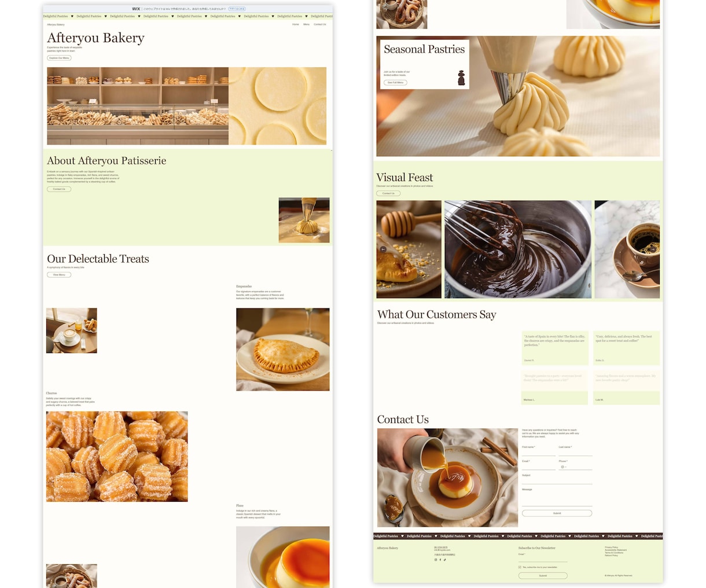Toggle the newsletter subscription checkbox
This screenshot has width=706, height=588.
click(520, 567)
